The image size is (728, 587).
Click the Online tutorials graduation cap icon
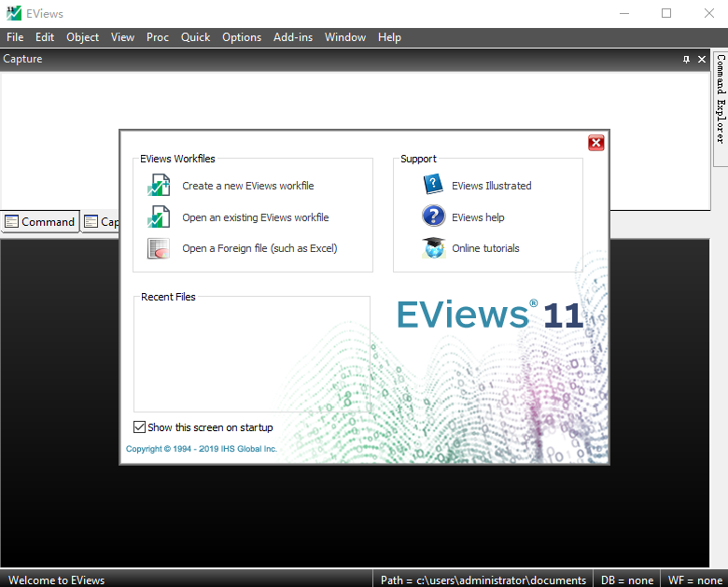point(433,248)
